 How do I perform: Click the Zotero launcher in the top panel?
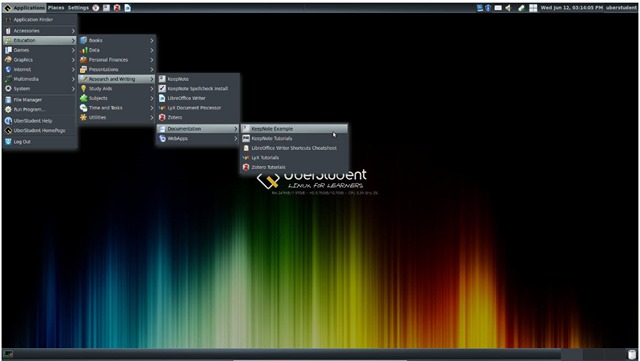click(117, 8)
